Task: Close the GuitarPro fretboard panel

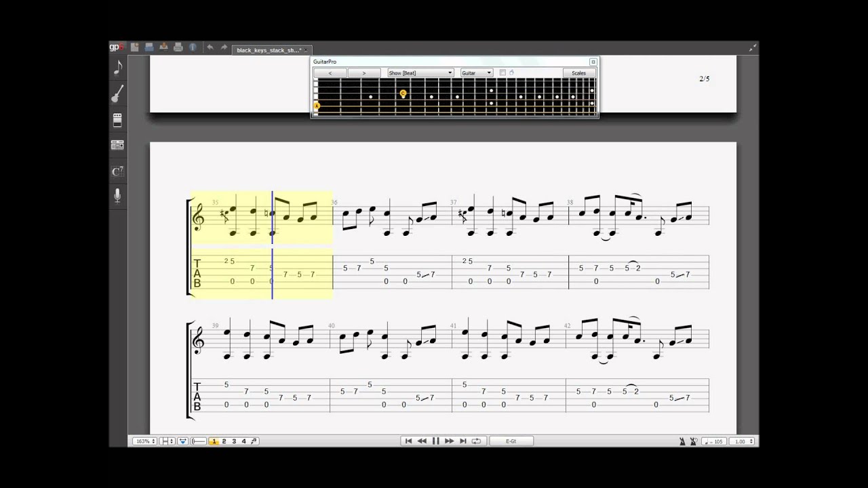Action: (593, 62)
